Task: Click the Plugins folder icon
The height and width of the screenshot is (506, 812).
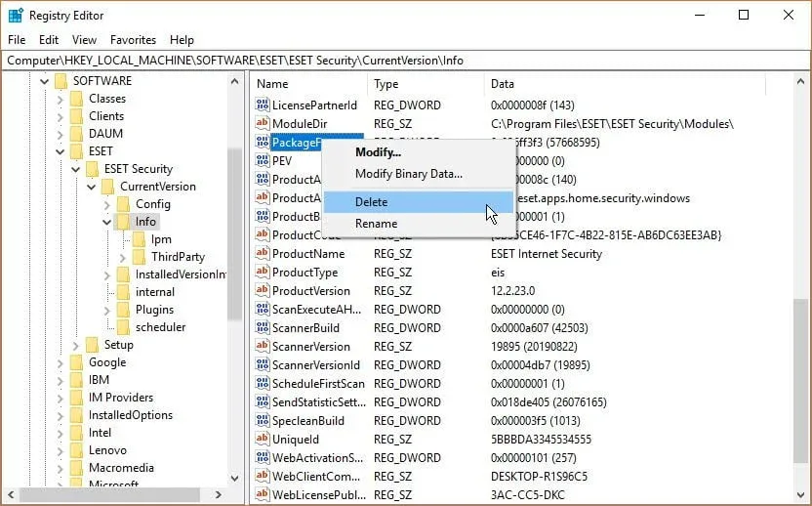Action: point(123,310)
